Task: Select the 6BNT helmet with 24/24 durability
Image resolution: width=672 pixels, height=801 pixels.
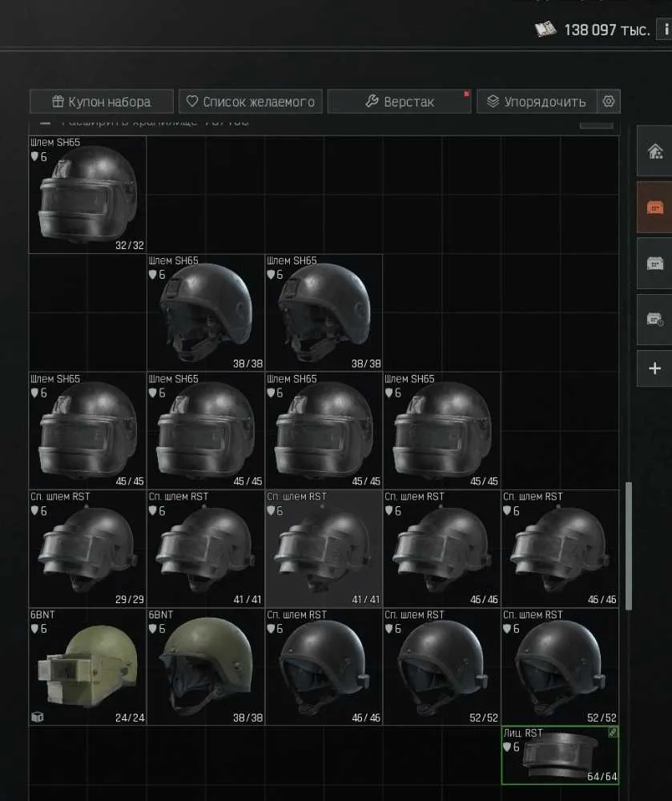Action: coord(88,666)
